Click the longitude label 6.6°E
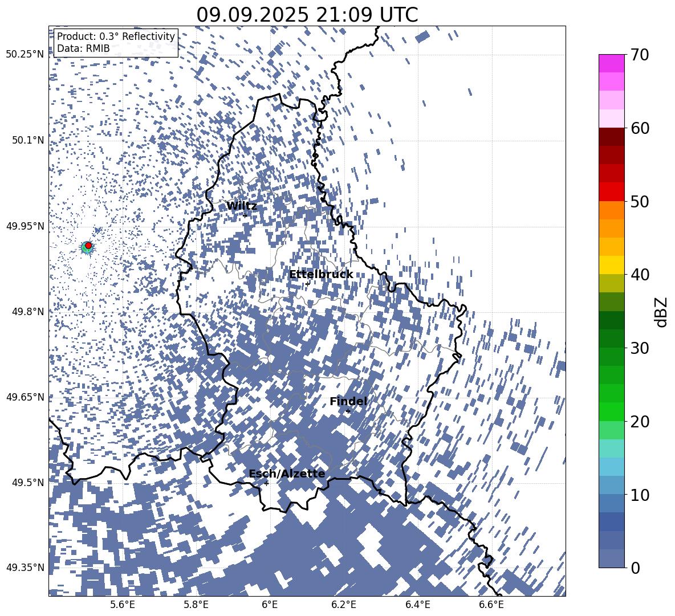 (x=491, y=605)
